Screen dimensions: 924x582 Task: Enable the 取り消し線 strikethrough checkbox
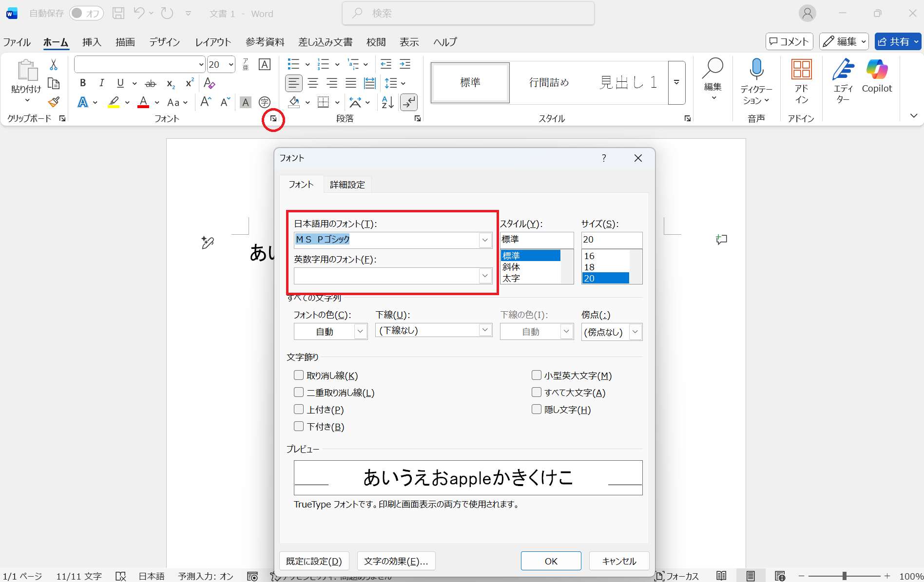[299, 375]
